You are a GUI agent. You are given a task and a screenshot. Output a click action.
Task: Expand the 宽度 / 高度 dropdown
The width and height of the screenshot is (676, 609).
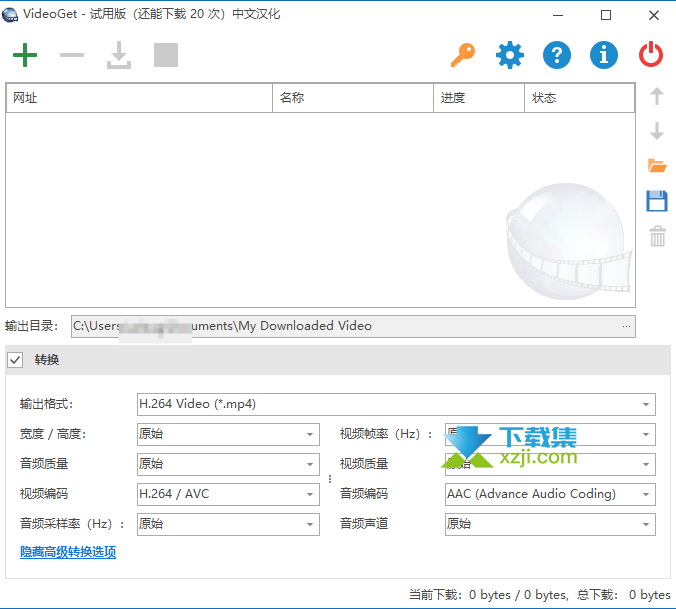tap(228, 434)
